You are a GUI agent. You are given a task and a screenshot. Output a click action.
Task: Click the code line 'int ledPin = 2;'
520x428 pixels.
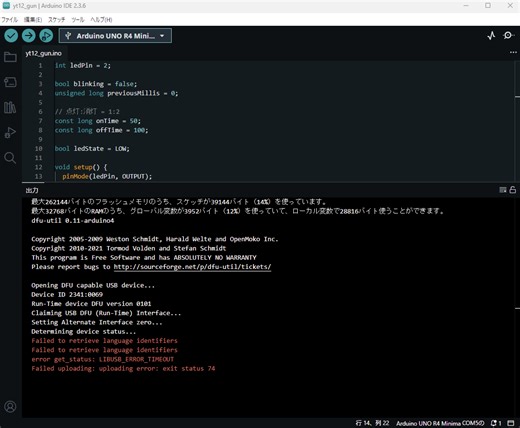pyautogui.click(x=83, y=65)
